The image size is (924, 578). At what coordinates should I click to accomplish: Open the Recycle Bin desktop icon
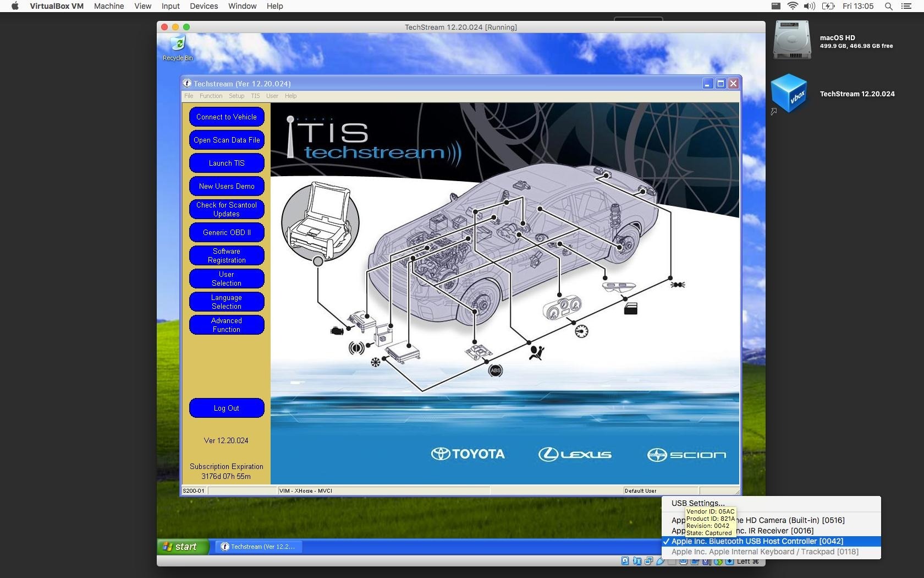point(178,43)
